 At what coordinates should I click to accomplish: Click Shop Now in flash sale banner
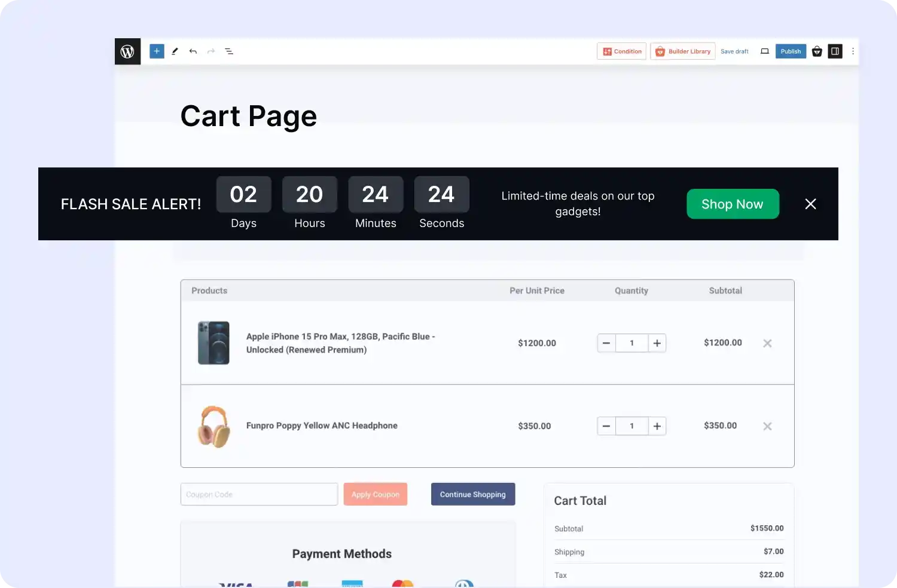pos(733,204)
